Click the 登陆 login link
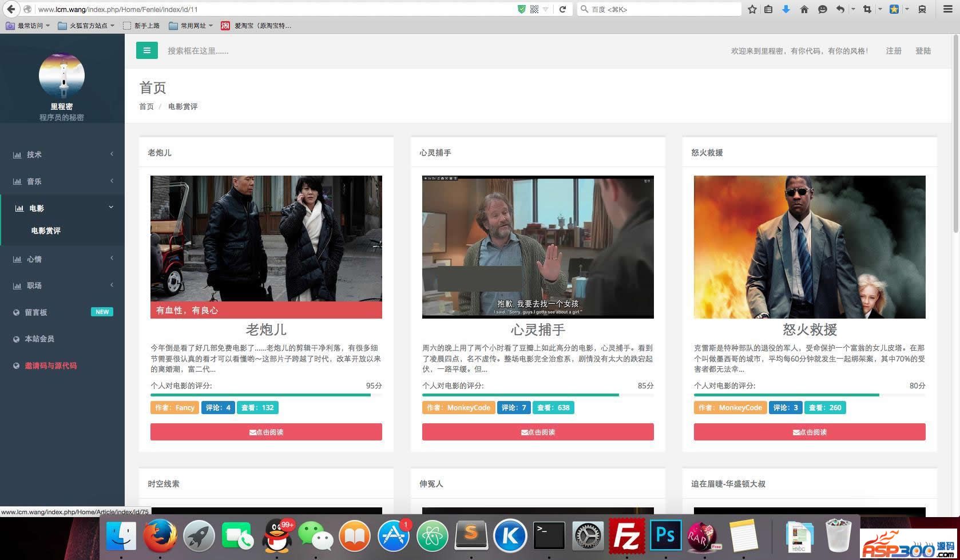Screen dimensions: 960x560 click(x=923, y=51)
